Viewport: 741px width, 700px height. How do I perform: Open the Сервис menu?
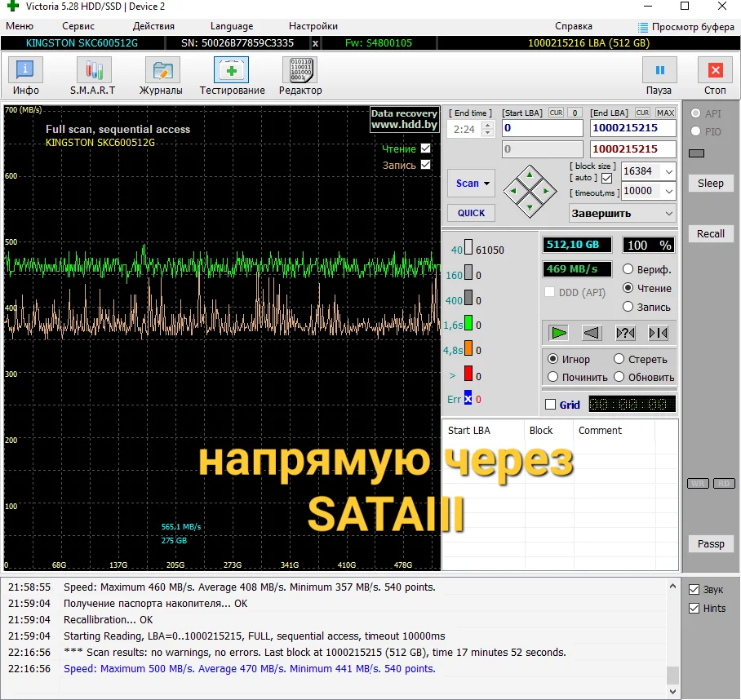click(x=78, y=26)
